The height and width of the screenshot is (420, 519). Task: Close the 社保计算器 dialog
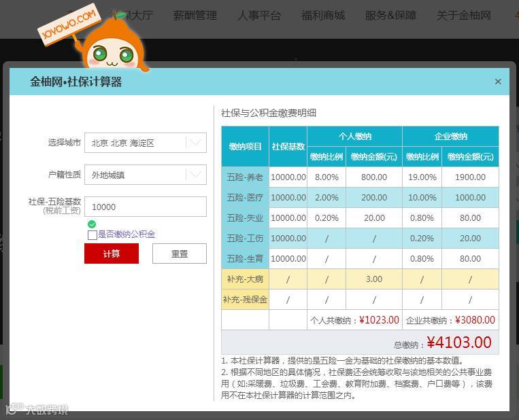click(x=497, y=82)
